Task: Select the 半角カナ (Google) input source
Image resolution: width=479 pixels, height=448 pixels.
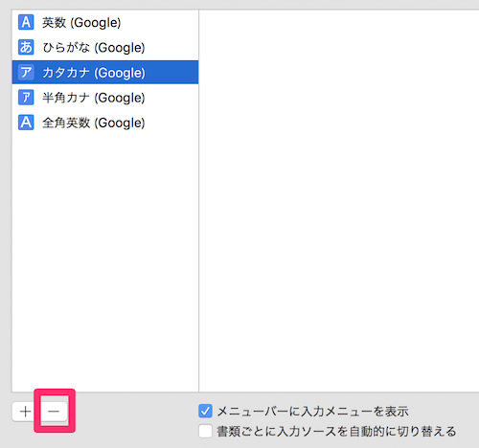Action: [105, 98]
